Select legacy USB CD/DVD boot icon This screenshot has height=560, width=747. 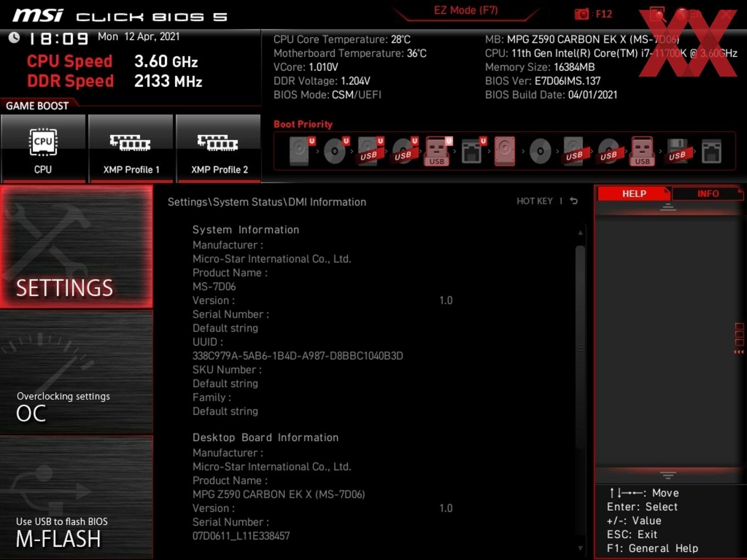click(x=609, y=151)
